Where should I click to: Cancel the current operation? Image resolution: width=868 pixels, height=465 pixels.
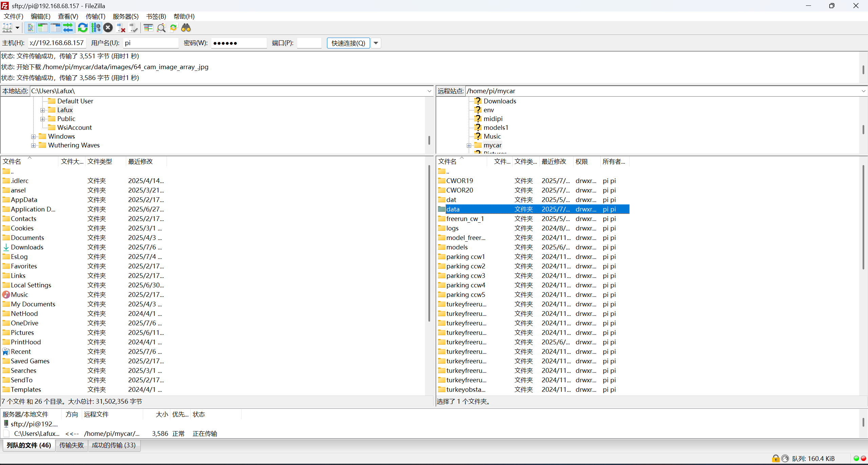pos(108,28)
